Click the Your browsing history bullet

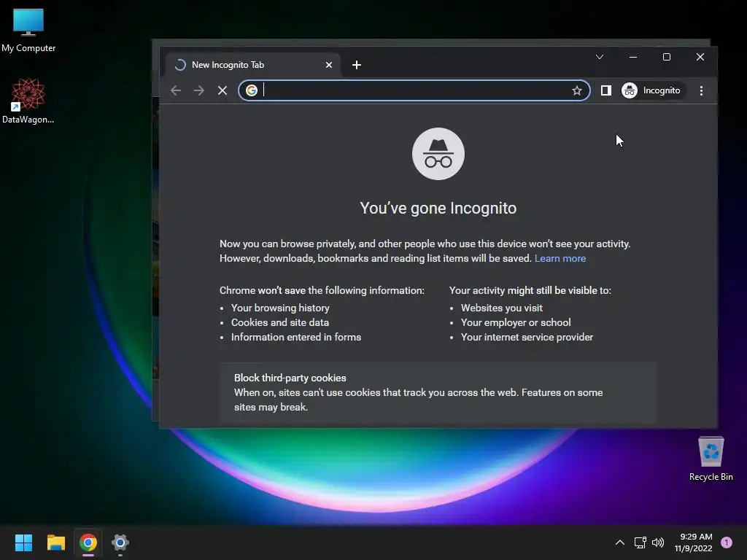coord(280,308)
